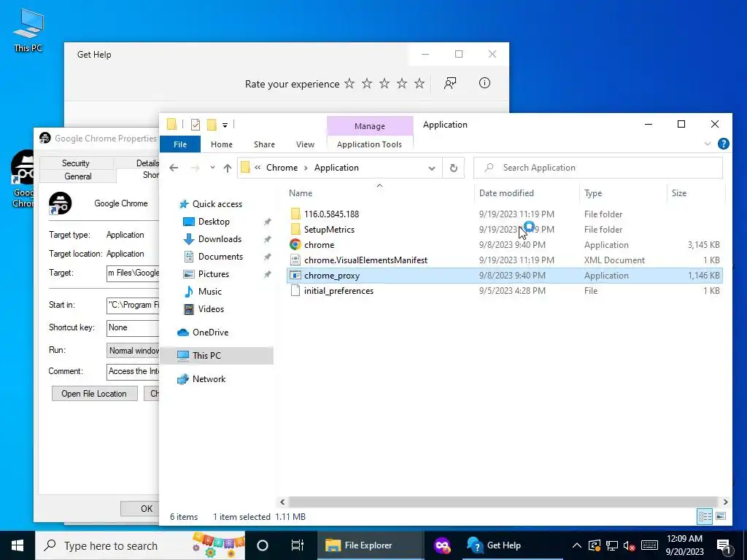Open Explorer help question mark icon
Viewport: 747px width, 560px height.
[723, 144]
